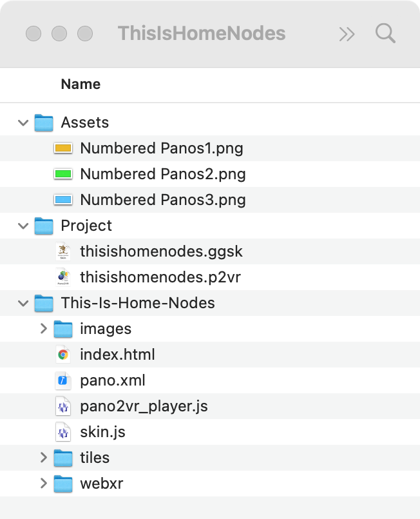This screenshot has width=420, height=519.
Task: Click the skin.js file icon
Action: pyautogui.click(x=63, y=432)
